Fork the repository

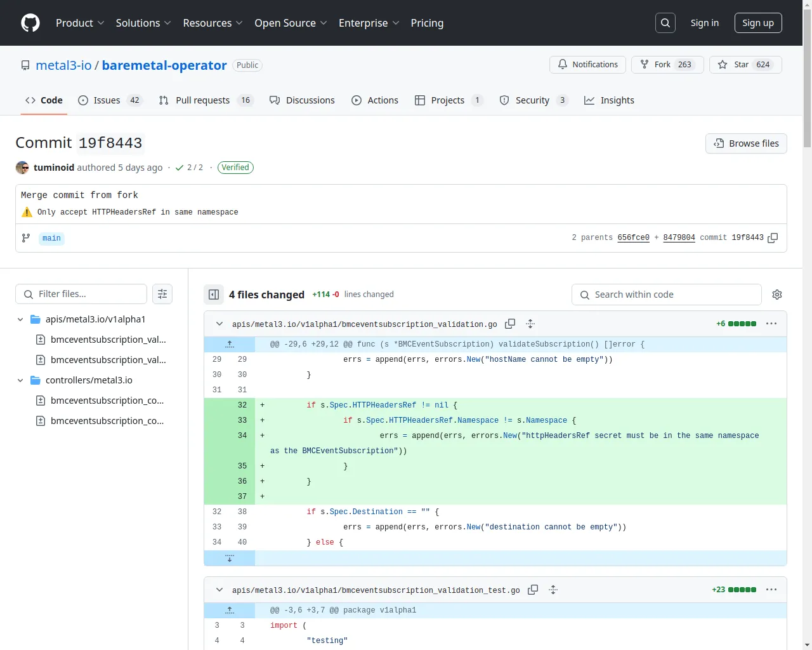coord(667,65)
